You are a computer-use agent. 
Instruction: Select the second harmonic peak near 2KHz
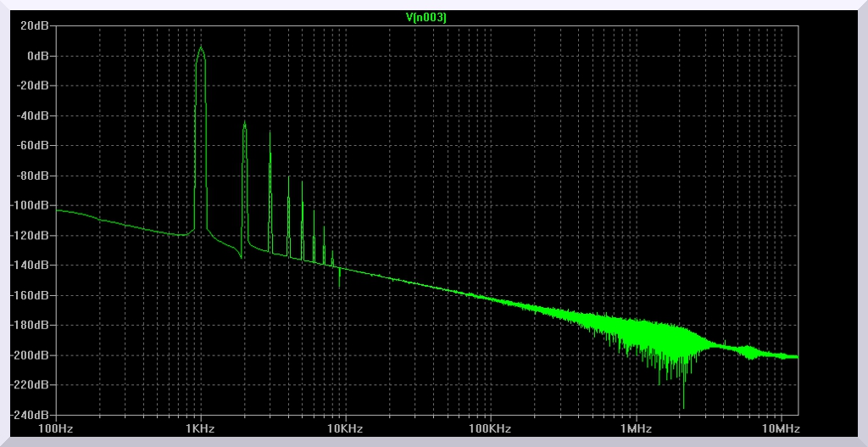point(244,124)
